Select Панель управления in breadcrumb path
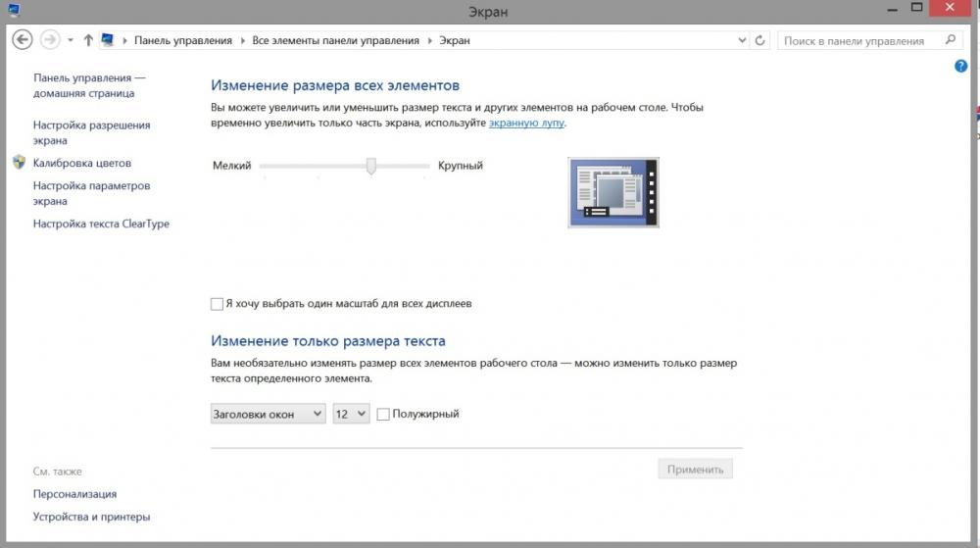 [183, 40]
